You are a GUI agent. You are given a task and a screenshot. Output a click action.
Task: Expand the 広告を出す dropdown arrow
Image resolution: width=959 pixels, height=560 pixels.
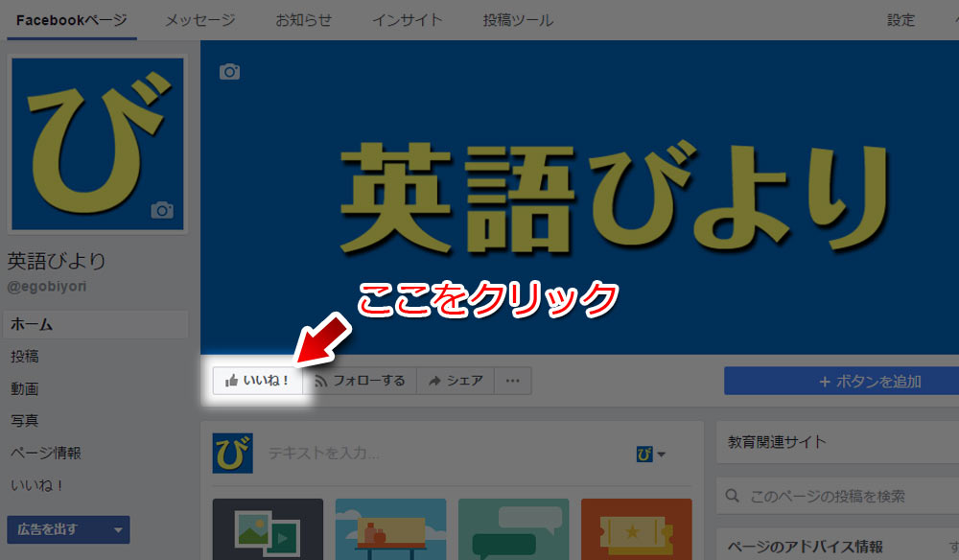[x=118, y=529]
